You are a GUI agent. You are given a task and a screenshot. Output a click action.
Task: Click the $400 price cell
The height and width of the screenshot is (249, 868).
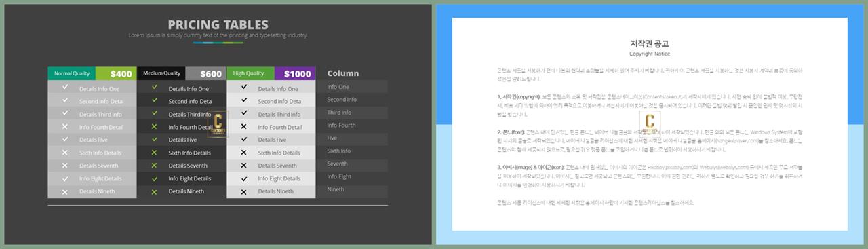tap(116, 74)
